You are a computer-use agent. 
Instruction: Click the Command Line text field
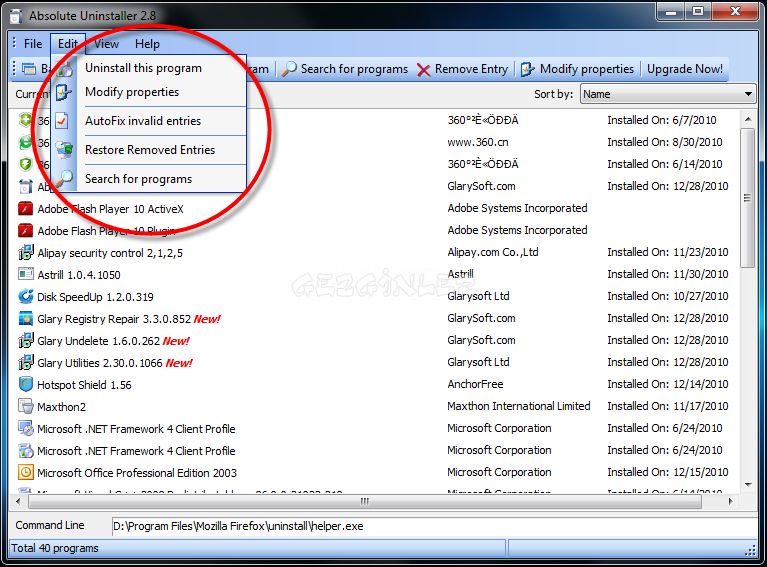434,526
